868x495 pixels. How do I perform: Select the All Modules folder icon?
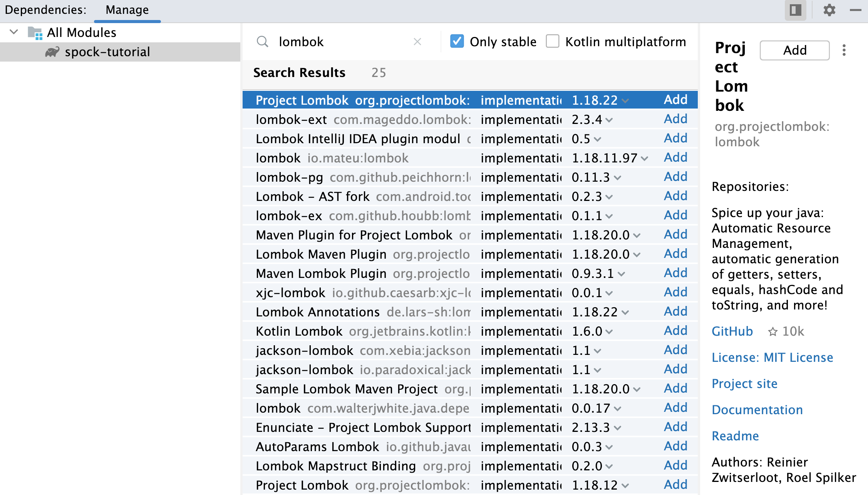pyautogui.click(x=35, y=33)
